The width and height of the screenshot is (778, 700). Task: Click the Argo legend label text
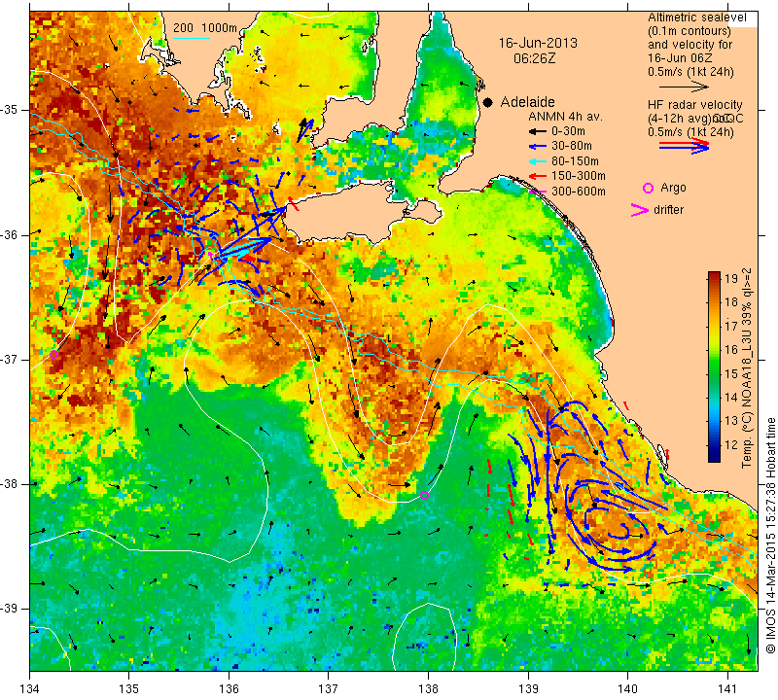pyautogui.click(x=673, y=188)
